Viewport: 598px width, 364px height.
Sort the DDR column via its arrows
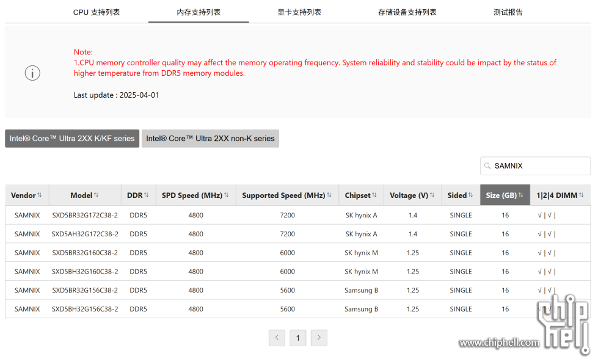coord(146,195)
